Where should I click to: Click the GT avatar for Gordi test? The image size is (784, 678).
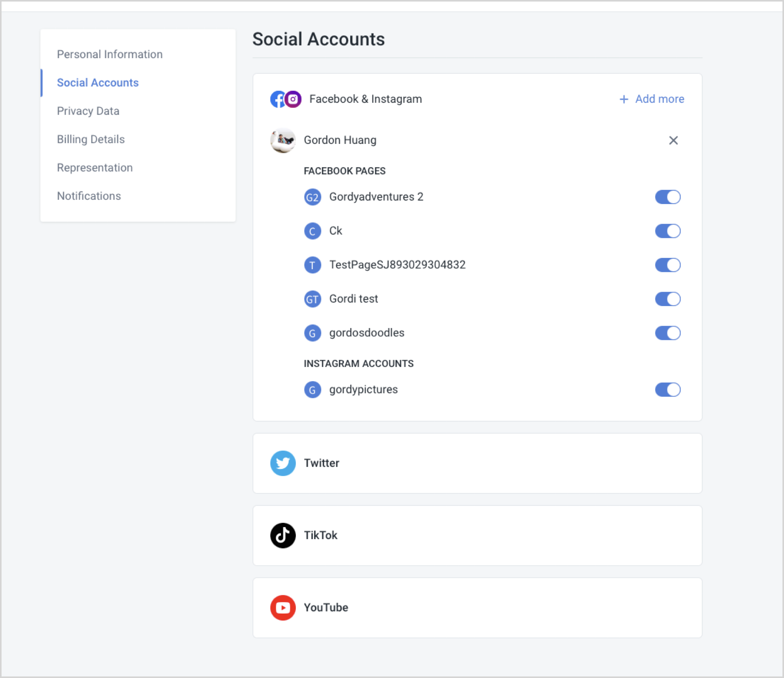point(313,299)
